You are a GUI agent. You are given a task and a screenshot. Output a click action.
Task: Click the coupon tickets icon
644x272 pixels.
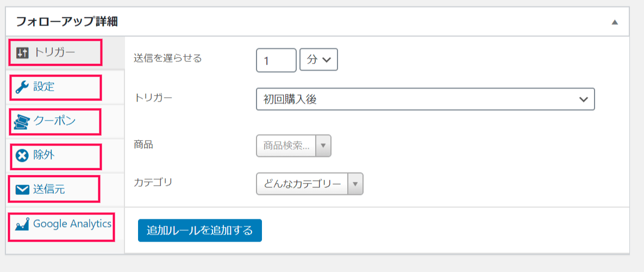click(x=22, y=122)
